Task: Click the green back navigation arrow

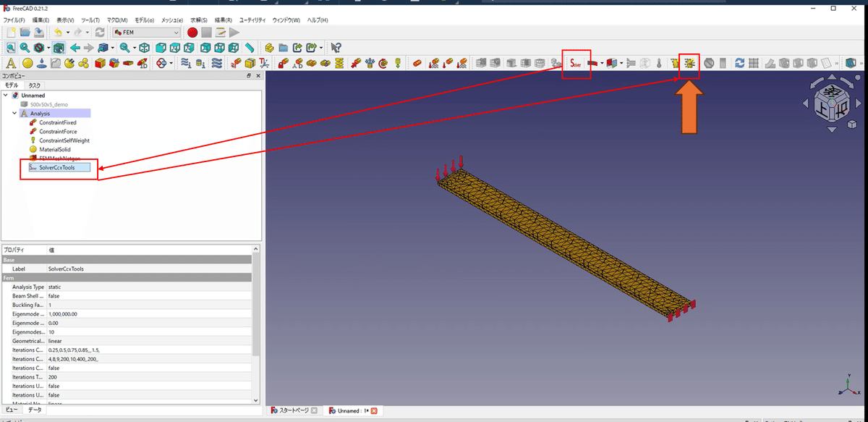Action: pos(75,48)
